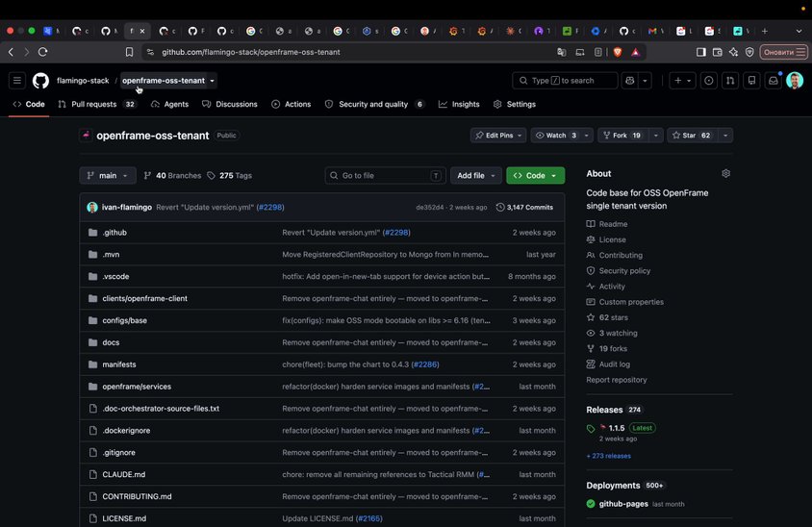The width and height of the screenshot is (812, 527).
Task: Click the green github-pages deployment check icon
Action: click(591, 504)
